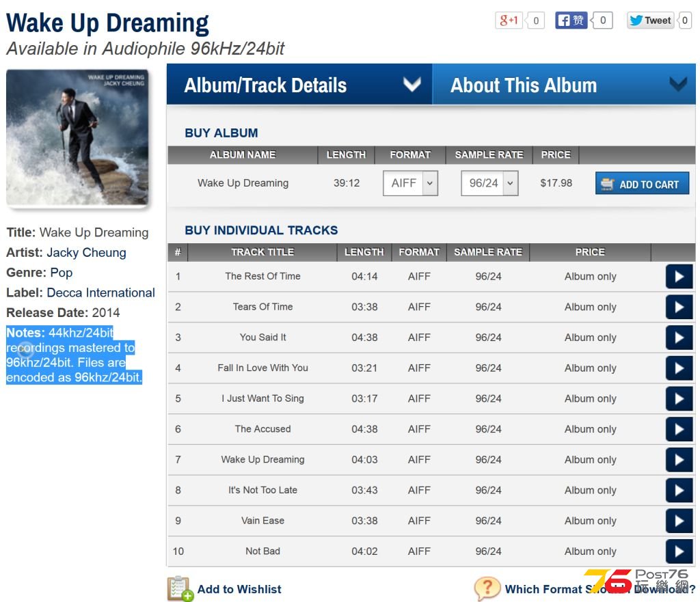Click the highlighted Notes text
700x602 pixels.
click(74, 355)
